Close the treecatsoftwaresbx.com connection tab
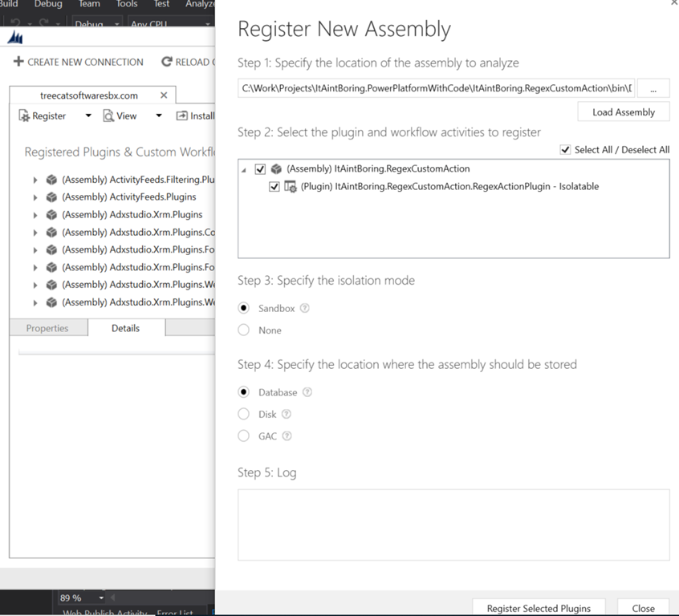679x616 pixels. 164,95
